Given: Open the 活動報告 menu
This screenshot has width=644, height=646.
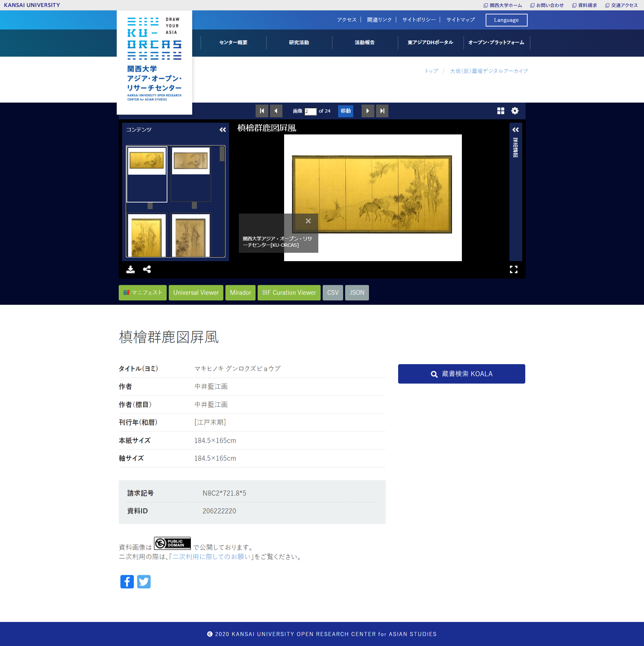Looking at the screenshot, I should (x=365, y=43).
